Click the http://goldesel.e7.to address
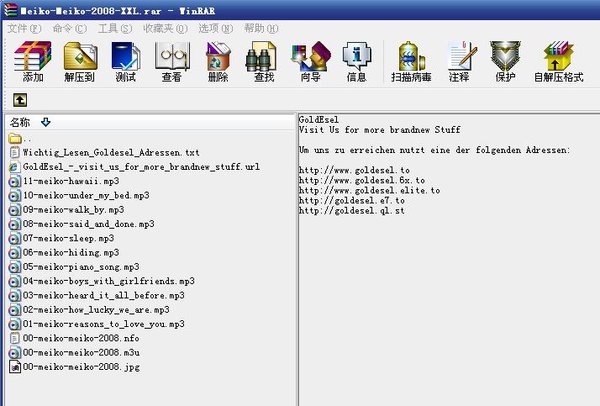This screenshot has height=406, width=600. click(x=352, y=200)
